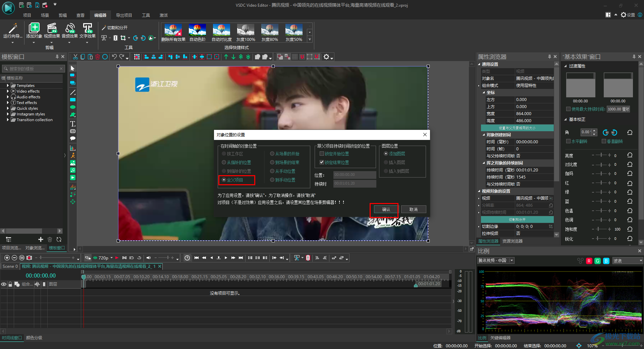
Task: Select the speech bubble tooltip tool
Action: (72, 138)
